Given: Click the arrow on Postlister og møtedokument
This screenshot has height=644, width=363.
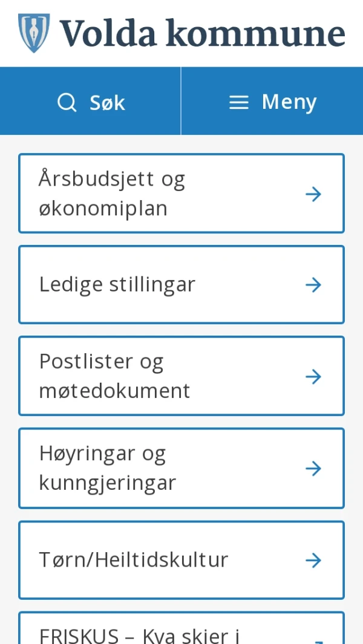Looking at the screenshot, I should coord(313,376).
